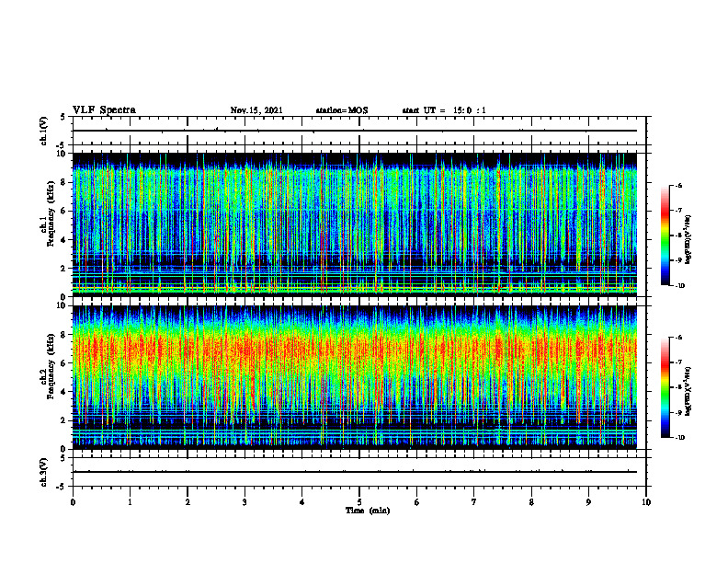Click the "station=MOS" label
This screenshot has height=563, width=728.
click(x=342, y=110)
